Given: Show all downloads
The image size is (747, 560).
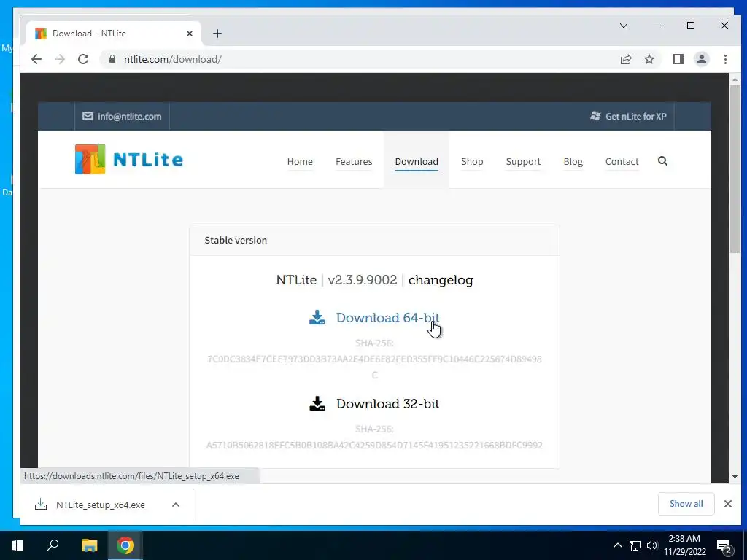Looking at the screenshot, I should (686, 504).
